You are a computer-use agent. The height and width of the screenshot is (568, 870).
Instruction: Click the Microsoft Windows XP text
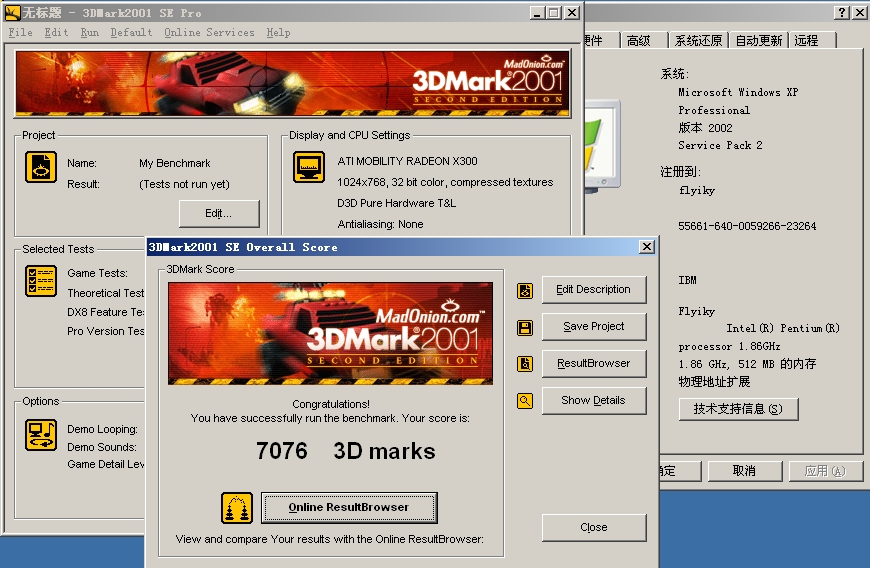click(x=738, y=92)
